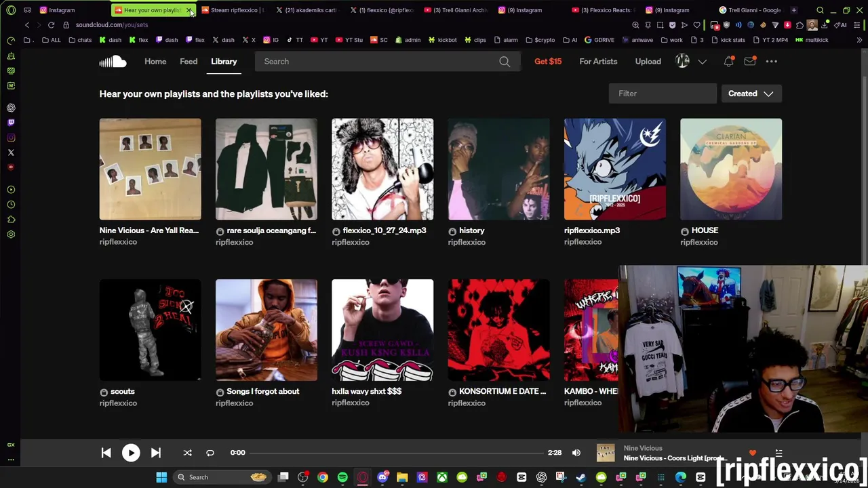This screenshot has height=488, width=868.
Task: Click ripflexxico under the HOUSE playlist
Action: pyautogui.click(x=699, y=243)
